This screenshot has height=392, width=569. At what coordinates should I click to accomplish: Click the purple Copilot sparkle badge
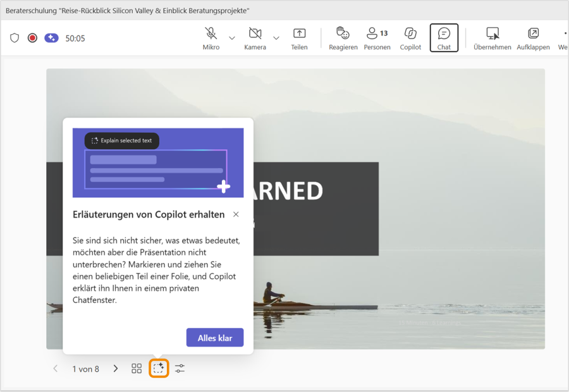(52, 38)
